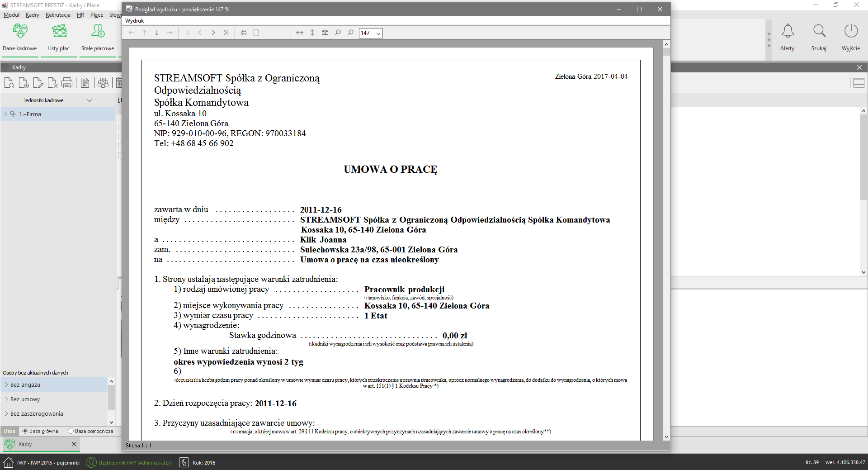Open the Płace menu

[97, 15]
